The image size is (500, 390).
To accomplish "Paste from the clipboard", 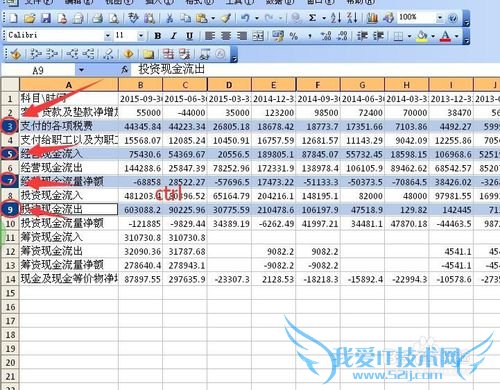I will pos(201,18).
